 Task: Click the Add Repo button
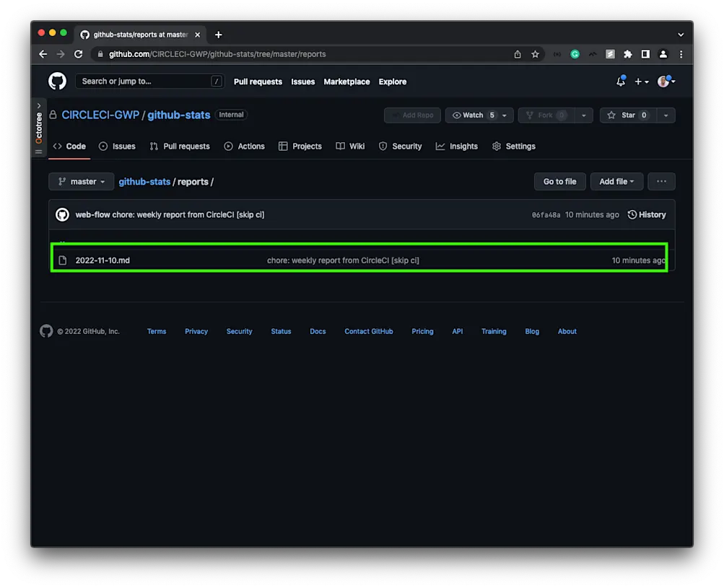point(412,115)
